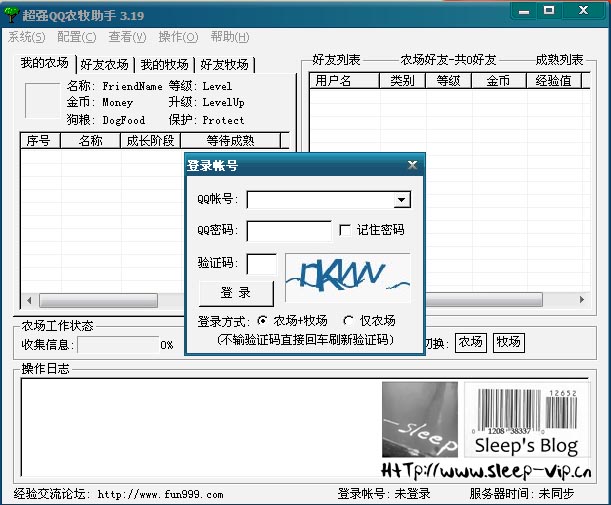Screen dimensions: 611x505
Task: Click the 牧场 switch button
Action: tap(509, 343)
